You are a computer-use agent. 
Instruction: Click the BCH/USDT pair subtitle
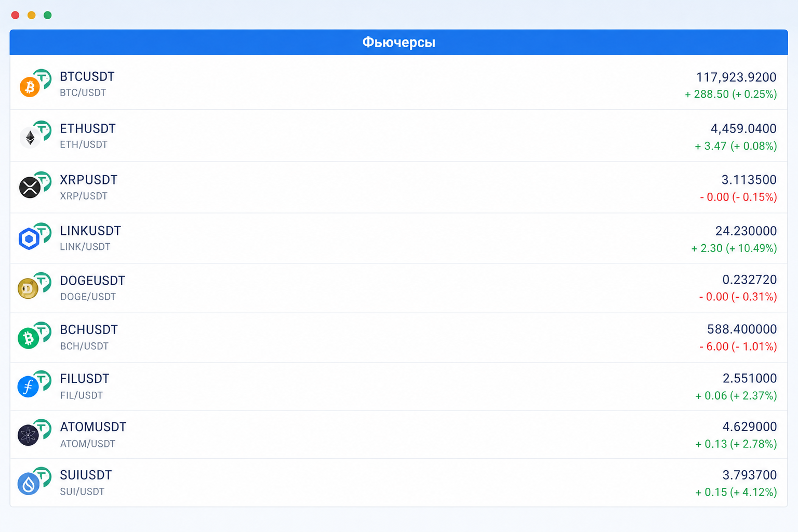tap(84, 346)
